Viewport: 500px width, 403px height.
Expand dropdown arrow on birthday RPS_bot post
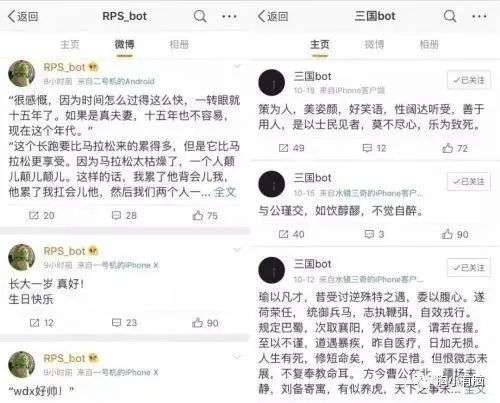(x=237, y=250)
